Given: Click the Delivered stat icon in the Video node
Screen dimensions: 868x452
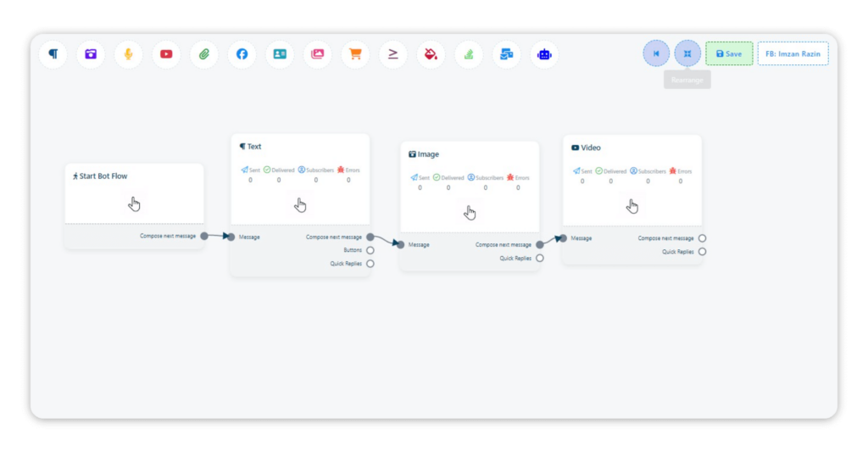Looking at the screenshot, I should (x=599, y=170).
